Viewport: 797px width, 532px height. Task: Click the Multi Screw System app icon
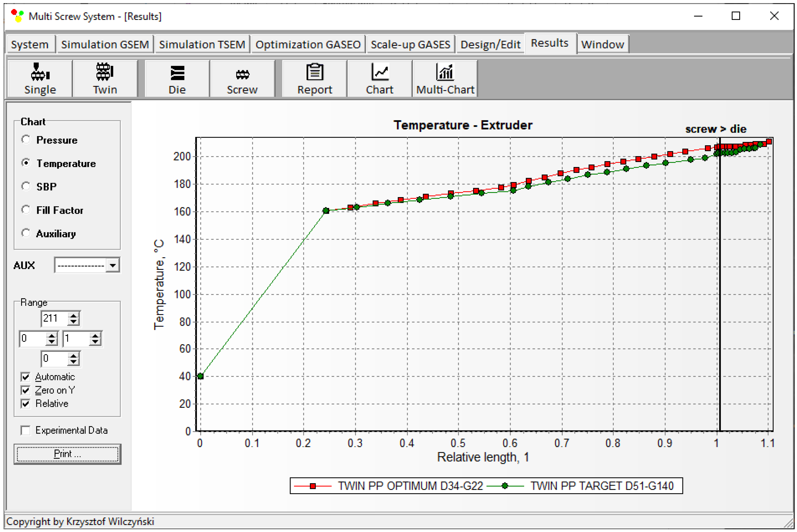17,16
